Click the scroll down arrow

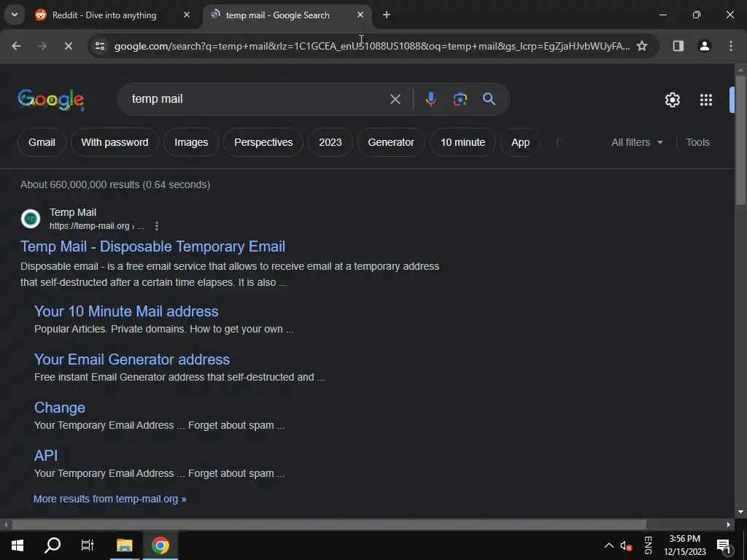740,512
